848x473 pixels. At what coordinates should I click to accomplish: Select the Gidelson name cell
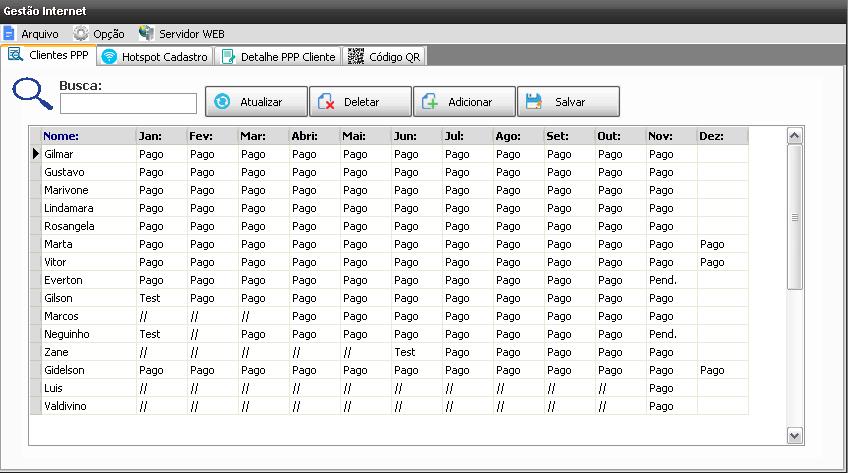tap(89, 370)
